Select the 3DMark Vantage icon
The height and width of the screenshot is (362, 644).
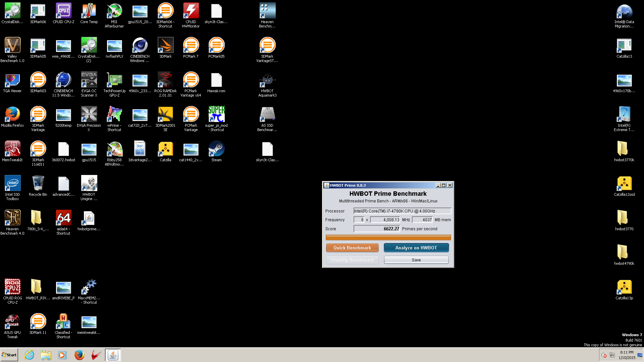(38, 119)
